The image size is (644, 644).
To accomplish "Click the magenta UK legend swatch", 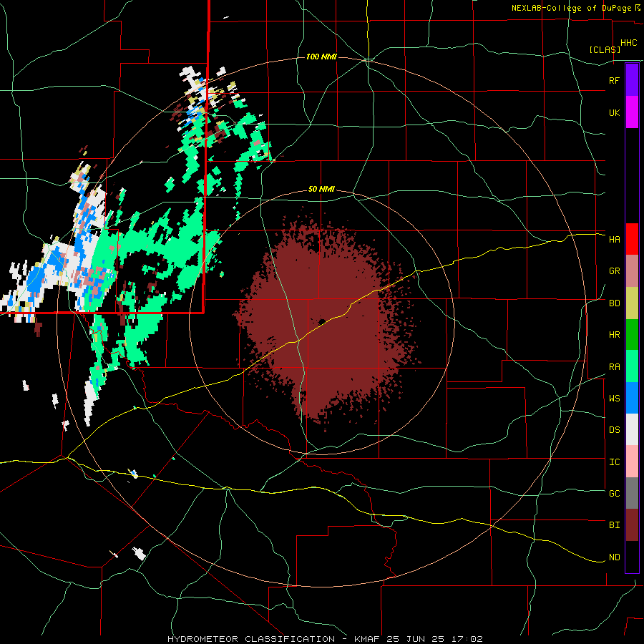I will [632, 112].
